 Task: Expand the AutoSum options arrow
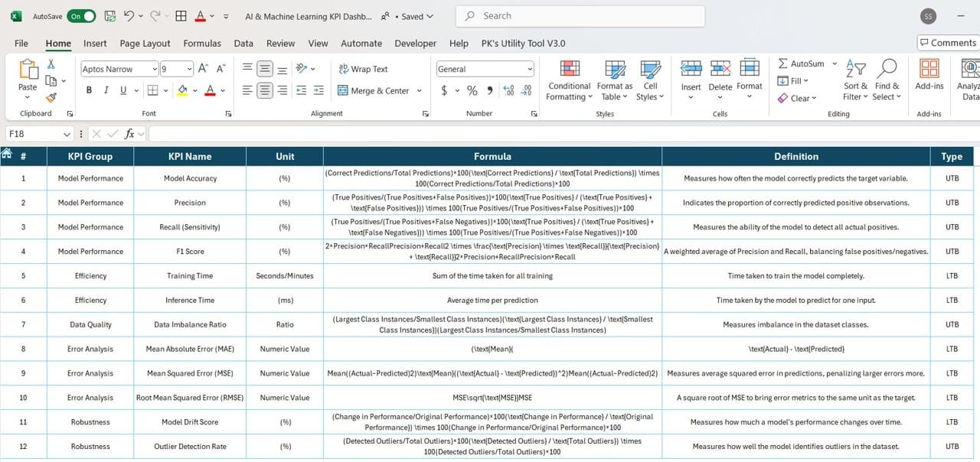pos(835,63)
